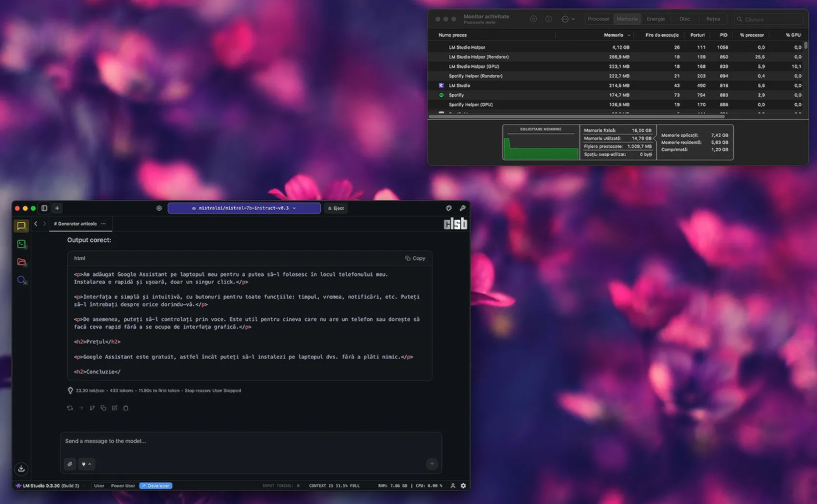Expand the plug integrations menu in message box
The height and width of the screenshot is (504, 817).
[86, 464]
